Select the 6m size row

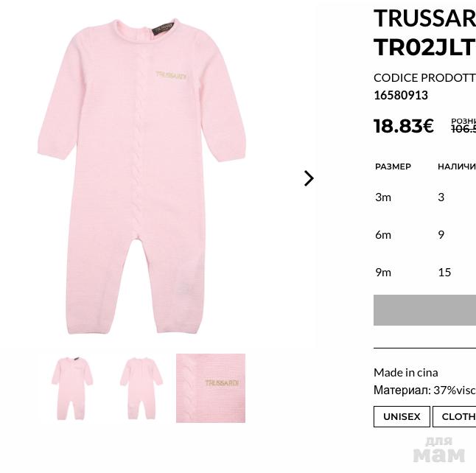point(383,234)
